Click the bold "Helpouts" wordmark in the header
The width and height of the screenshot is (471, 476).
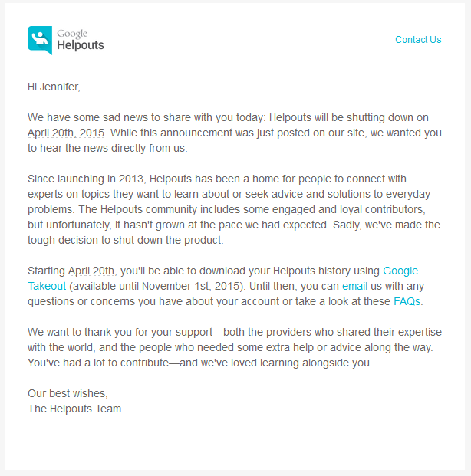(81, 45)
